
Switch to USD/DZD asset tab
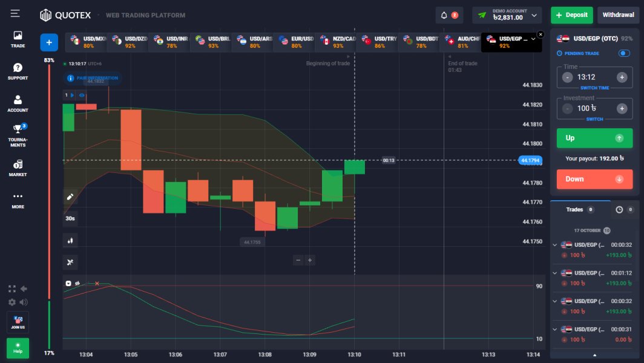pos(128,42)
